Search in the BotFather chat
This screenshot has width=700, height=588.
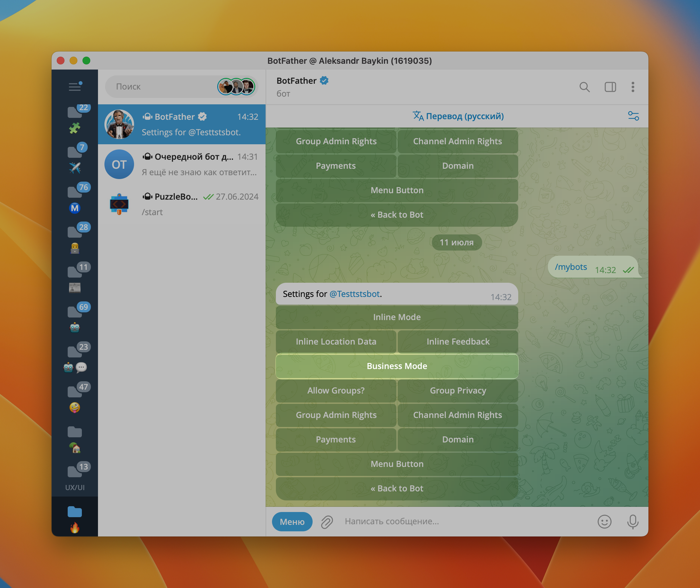click(x=585, y=87)
